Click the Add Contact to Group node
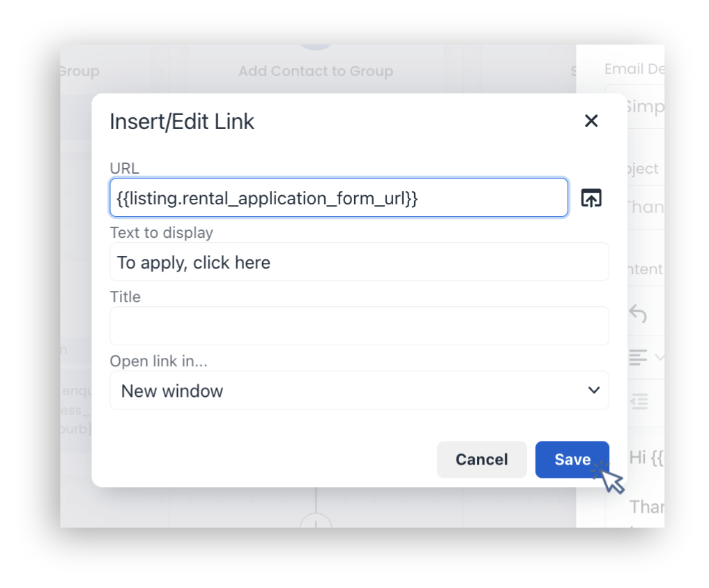This screenshot has height=588, width=709. pyautogui.click(x=316, y=71)
